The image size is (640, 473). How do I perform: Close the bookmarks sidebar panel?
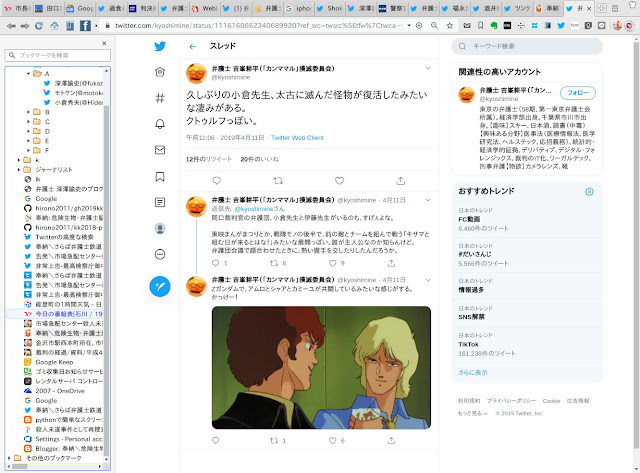pos(104,43)
